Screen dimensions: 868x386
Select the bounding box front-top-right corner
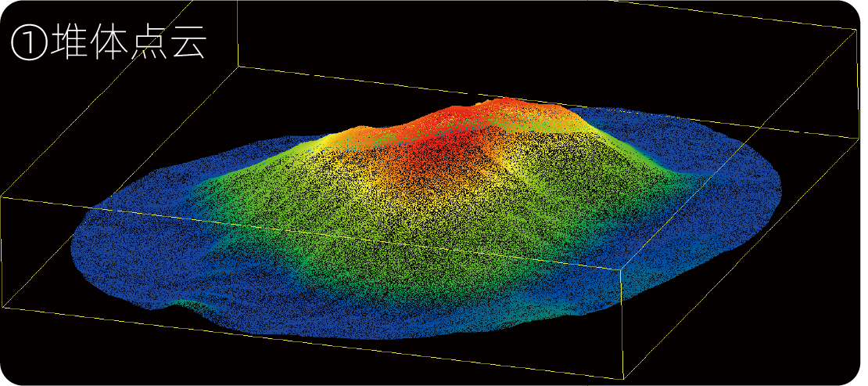click(x=621, y=266)
